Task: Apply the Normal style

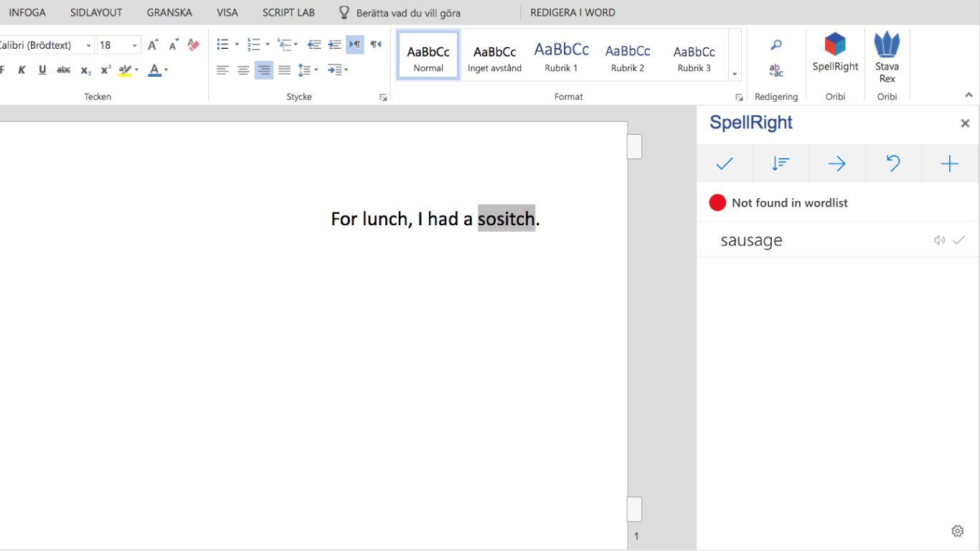Action: 428,55
